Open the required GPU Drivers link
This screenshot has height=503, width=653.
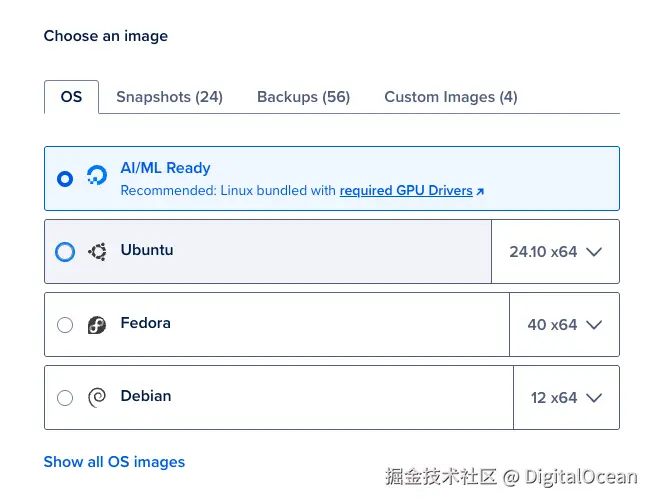click(x=406, y=190)
